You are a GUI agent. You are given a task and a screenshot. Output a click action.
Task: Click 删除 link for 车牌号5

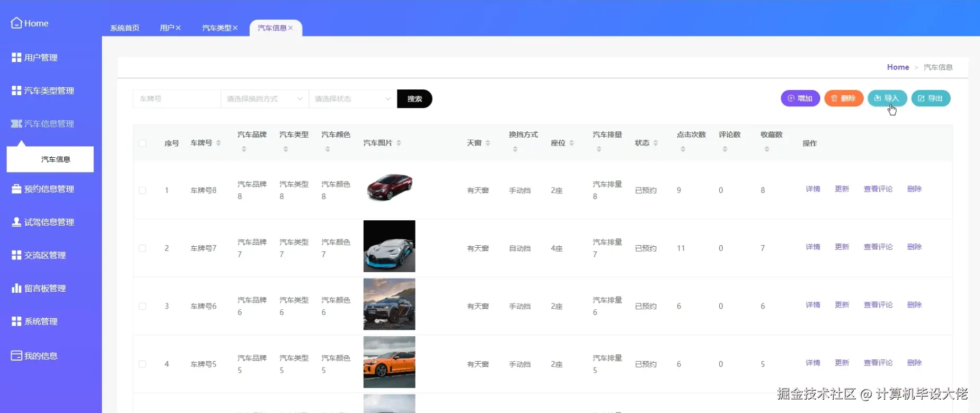pos(915,363)
